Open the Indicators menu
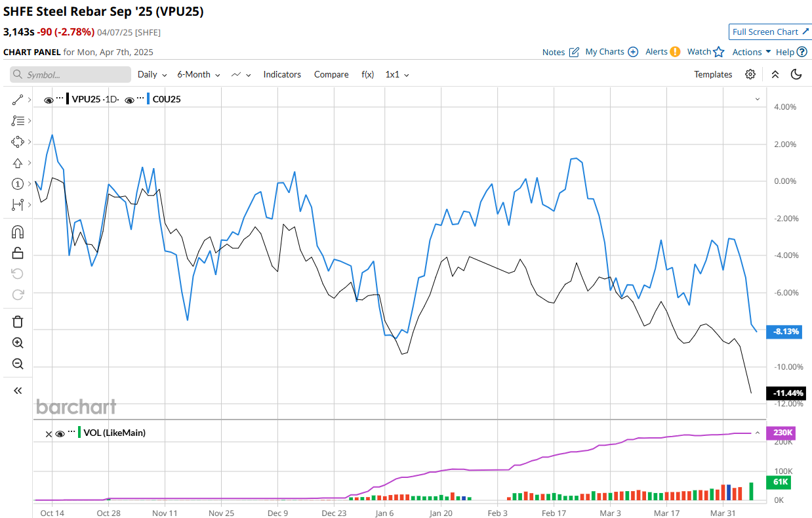Image resolution: width=812 pixels, height=518 pixels. (282, 75)
